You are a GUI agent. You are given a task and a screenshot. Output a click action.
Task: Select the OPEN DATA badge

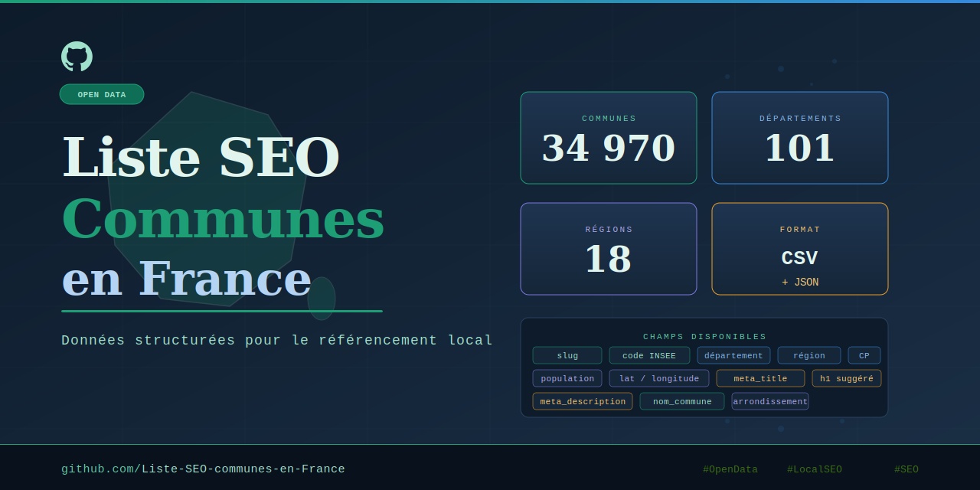tap(102, 94)
